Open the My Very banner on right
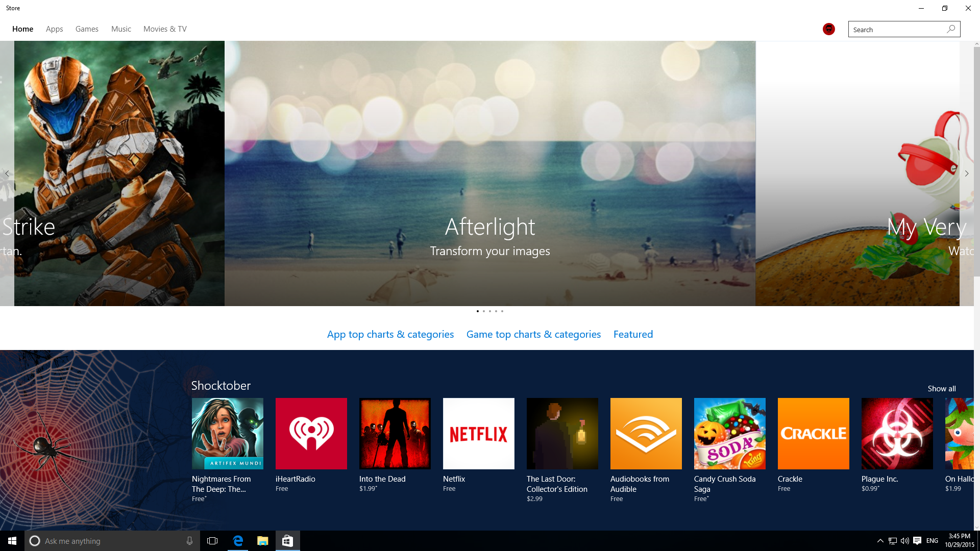 [x=857, y=173]
